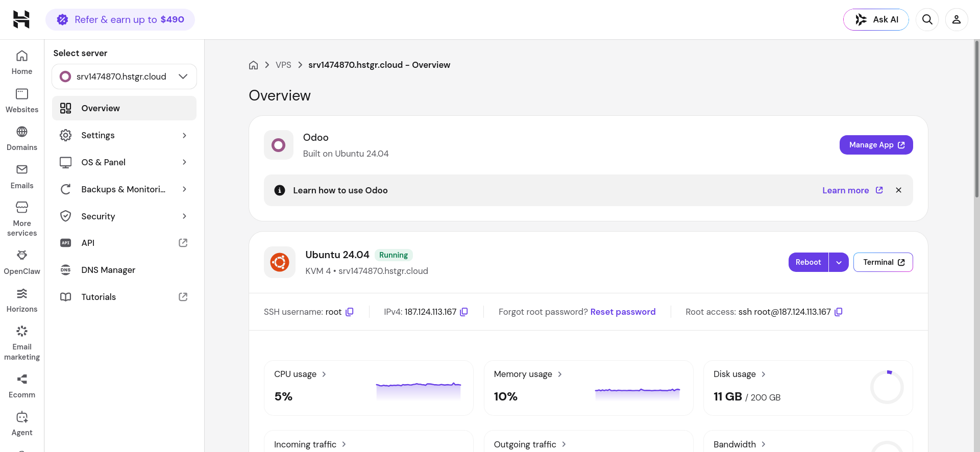Click the search magnifier icon
Viewport: 980px width, 452px height.
click(927, 19)
